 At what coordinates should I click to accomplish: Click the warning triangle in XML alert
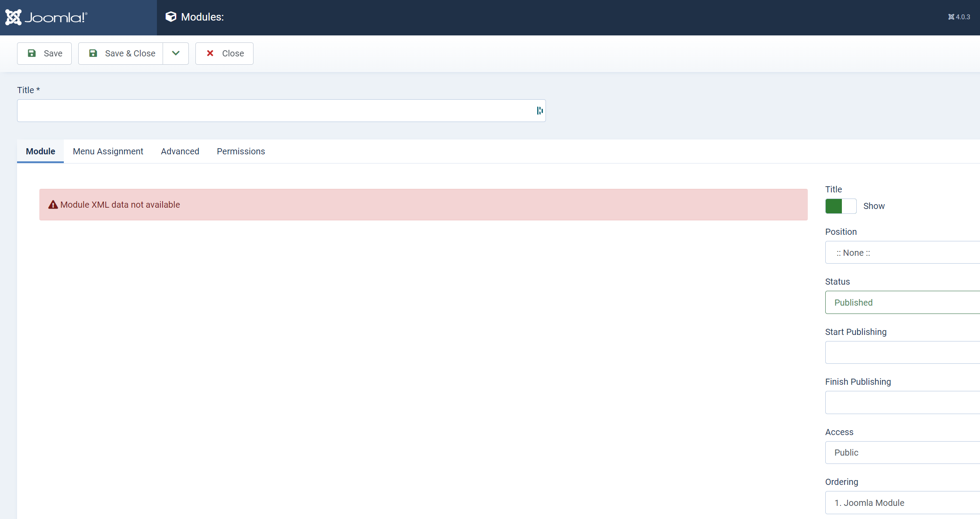[53, 205]
